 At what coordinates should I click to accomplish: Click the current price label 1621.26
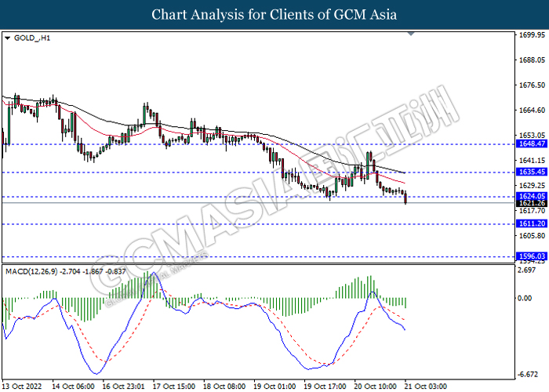[x=532, y=203]
